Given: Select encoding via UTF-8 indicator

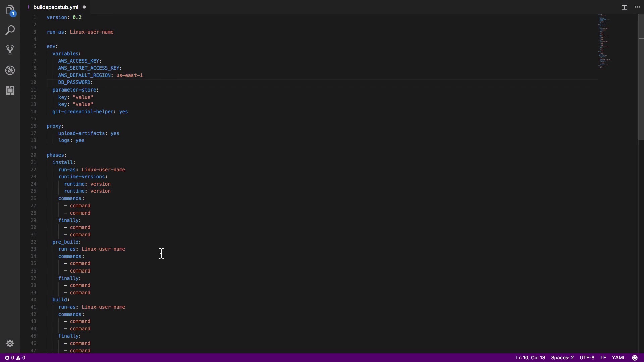Looking at the screenshot, I should click(x=587, y=358).
